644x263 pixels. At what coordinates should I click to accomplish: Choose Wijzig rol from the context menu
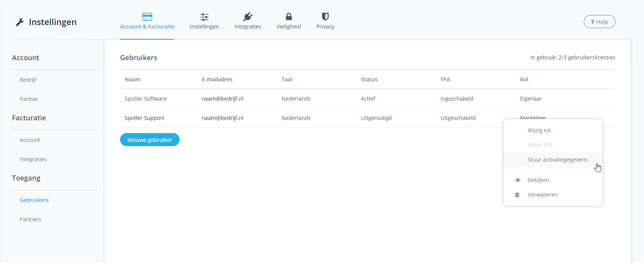click(x=539, y=130)
